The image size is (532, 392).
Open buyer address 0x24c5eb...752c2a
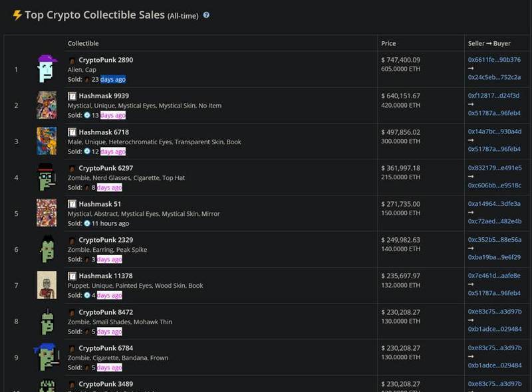[494, 77]
